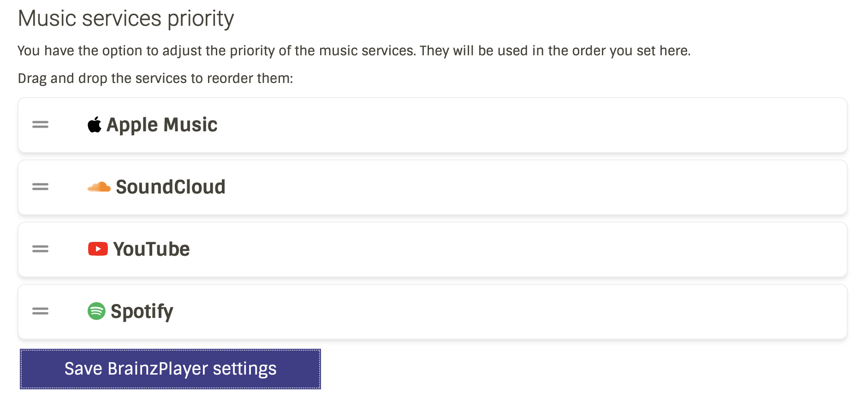This screenshot has height=399, width=868.
Task: Click the green Spotify logo icon
Action: (x=96, y=311)
